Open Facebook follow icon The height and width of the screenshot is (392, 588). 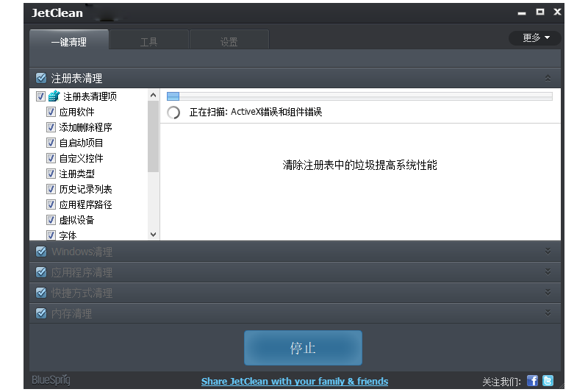(x=532, y=381)
